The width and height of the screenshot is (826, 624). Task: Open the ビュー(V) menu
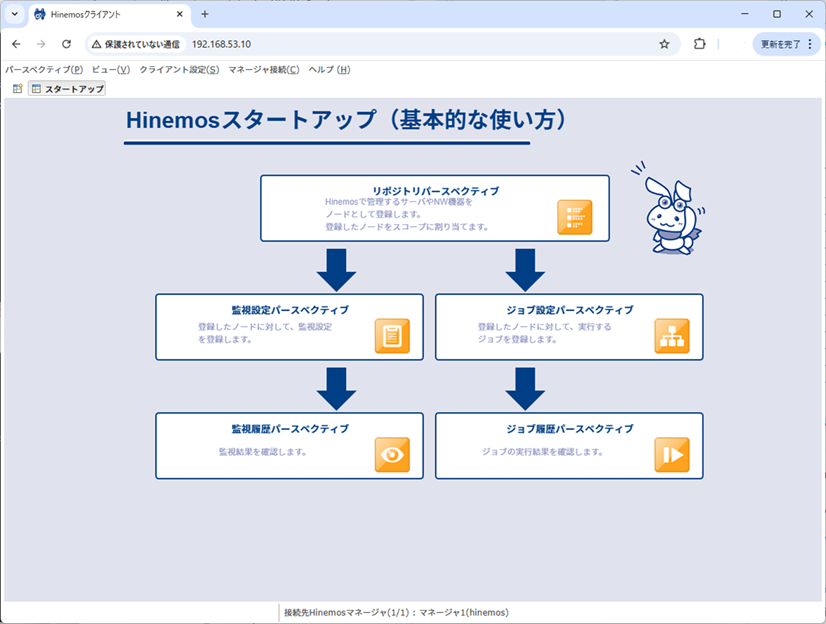[x=110, y=70]
